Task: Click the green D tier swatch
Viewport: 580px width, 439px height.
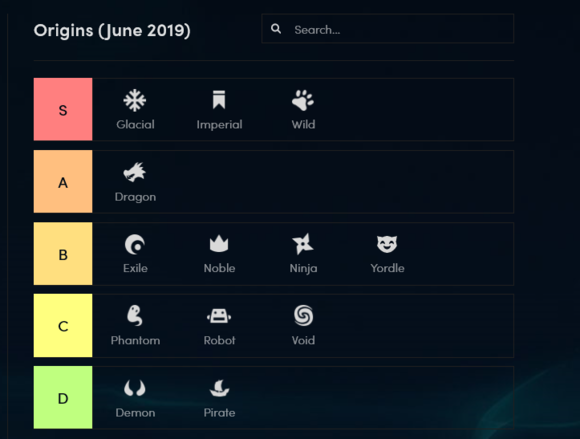Action: coord(63,398)
